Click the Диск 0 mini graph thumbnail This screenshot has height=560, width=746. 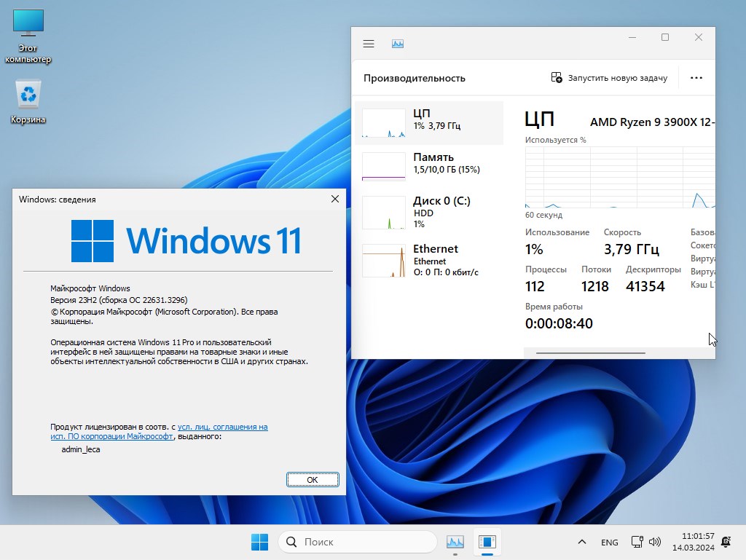tap(383, 213)
